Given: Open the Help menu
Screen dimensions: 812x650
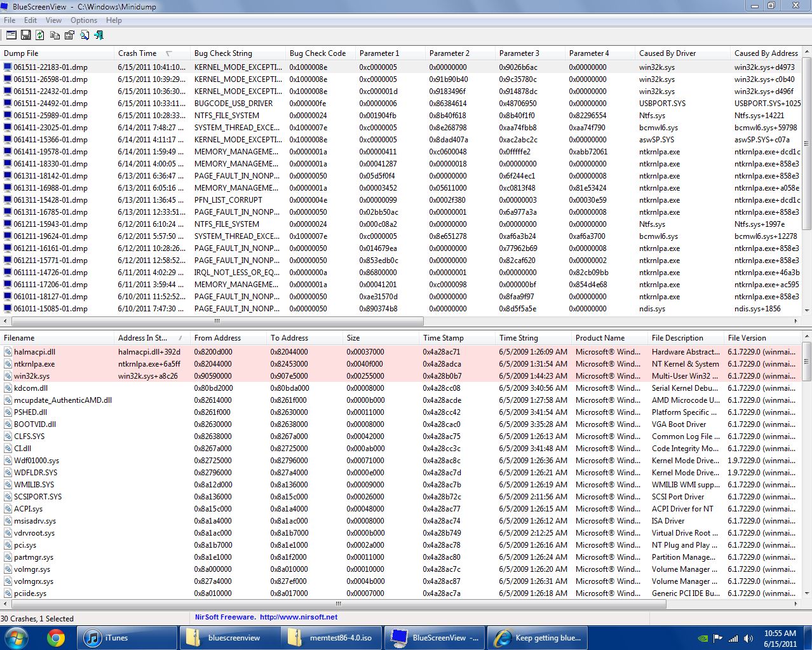Looking at the screenshot, I should pos(114,20).
